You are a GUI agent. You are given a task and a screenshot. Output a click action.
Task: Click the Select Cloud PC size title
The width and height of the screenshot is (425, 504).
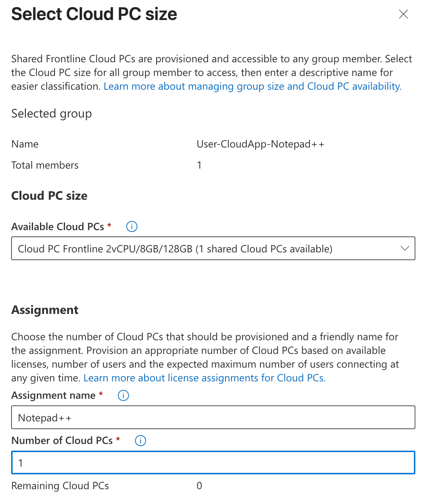[x=94, y=14]
